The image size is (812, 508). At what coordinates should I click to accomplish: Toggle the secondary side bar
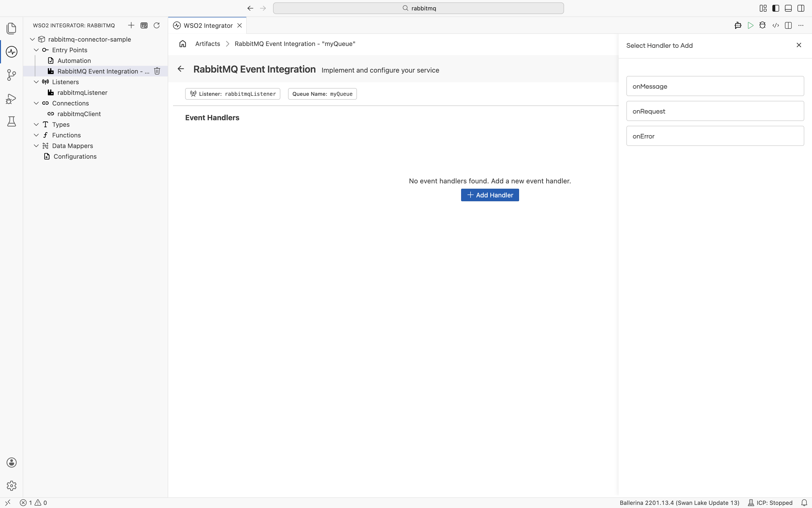(801, 8)
